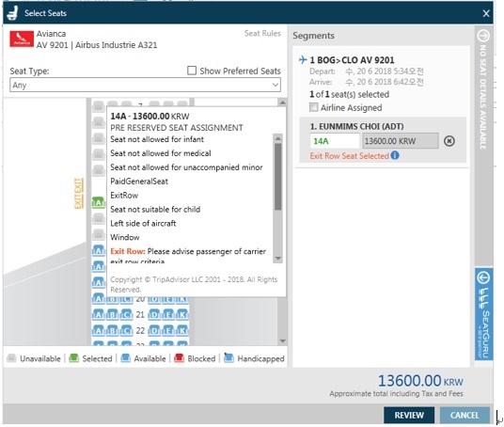This screenshot has width=504, height=427.
Task: Click 'Seat not suitable for child' line
Action: pos(155,210)
